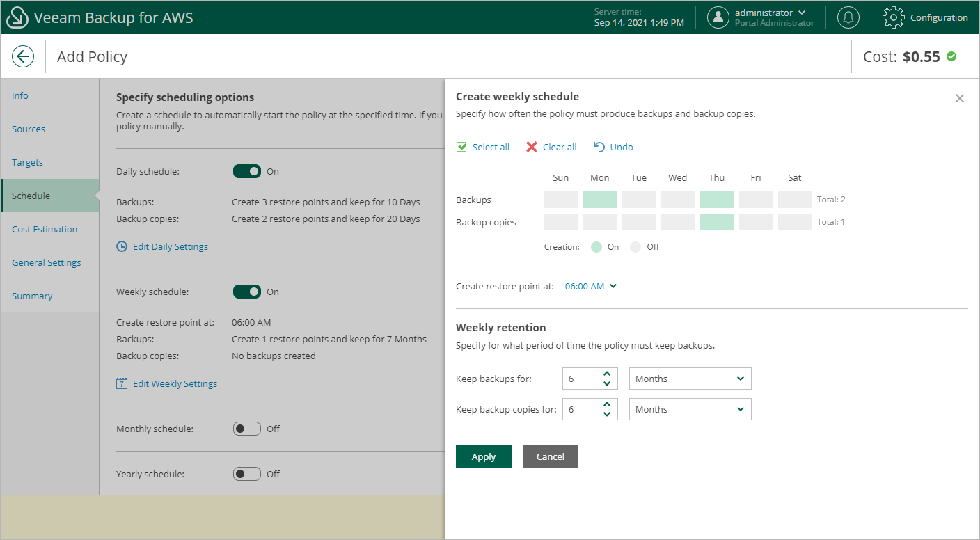980x540 pixels.
Task: Click the gray Off legend swatch
Action: click(635, 247)
